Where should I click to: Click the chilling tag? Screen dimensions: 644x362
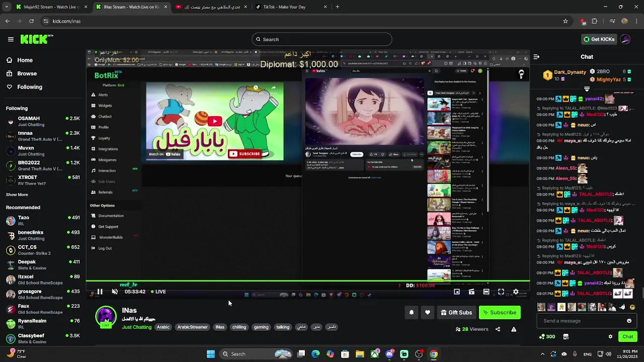(239, 327)
